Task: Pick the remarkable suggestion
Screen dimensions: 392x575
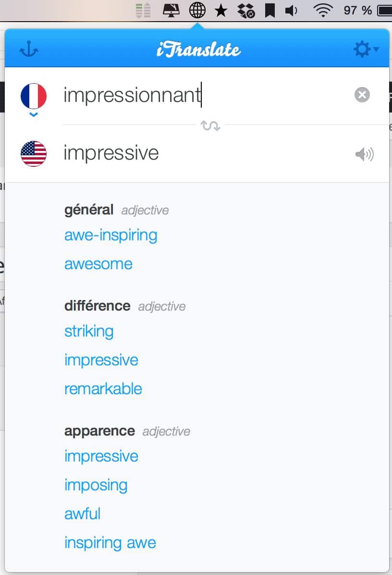Action: coord(103,389)
